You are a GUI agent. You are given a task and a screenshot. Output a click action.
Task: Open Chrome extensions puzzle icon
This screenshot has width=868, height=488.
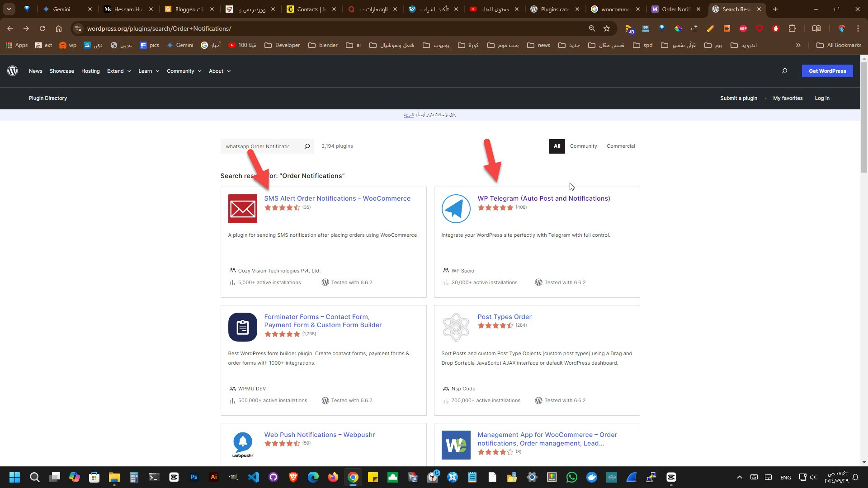pyautogui.click(x=792, y=28)
